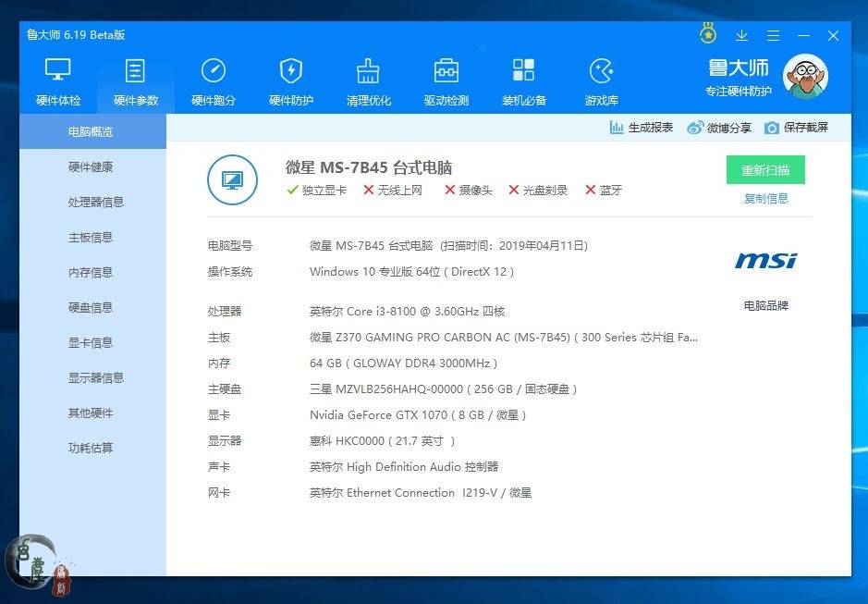
Task: Select the 硬件跑分 benchmark icon
Action: tap(214, 71)
